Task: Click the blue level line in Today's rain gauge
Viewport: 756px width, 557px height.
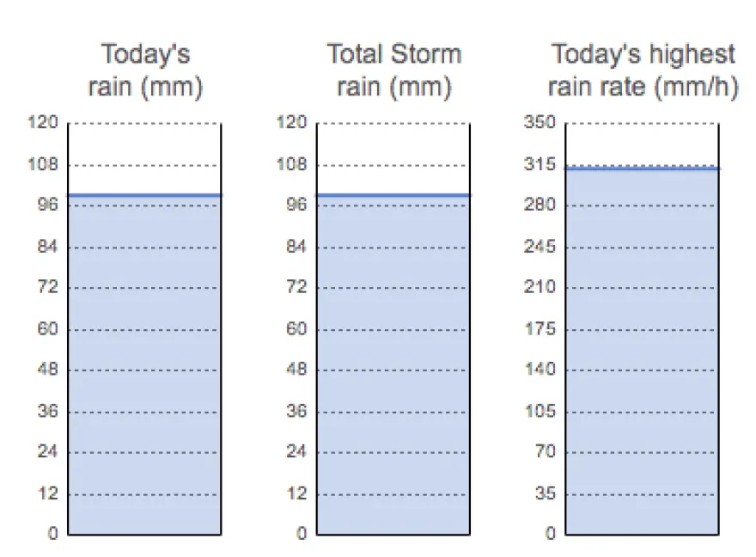Action: pos(145,195)
